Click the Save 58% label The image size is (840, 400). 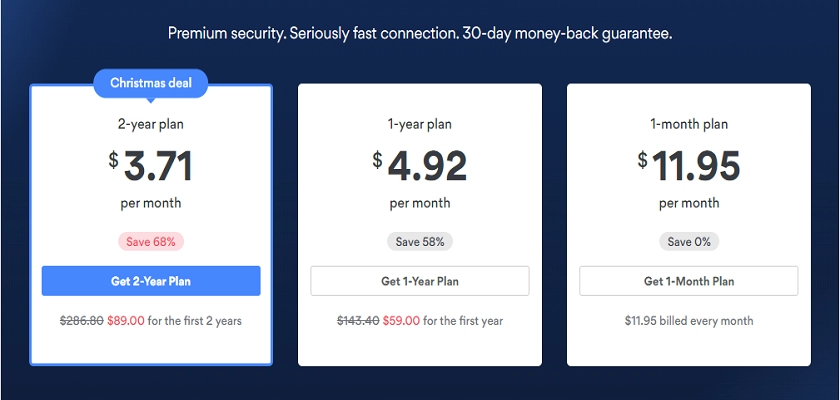tap(420, 241)
